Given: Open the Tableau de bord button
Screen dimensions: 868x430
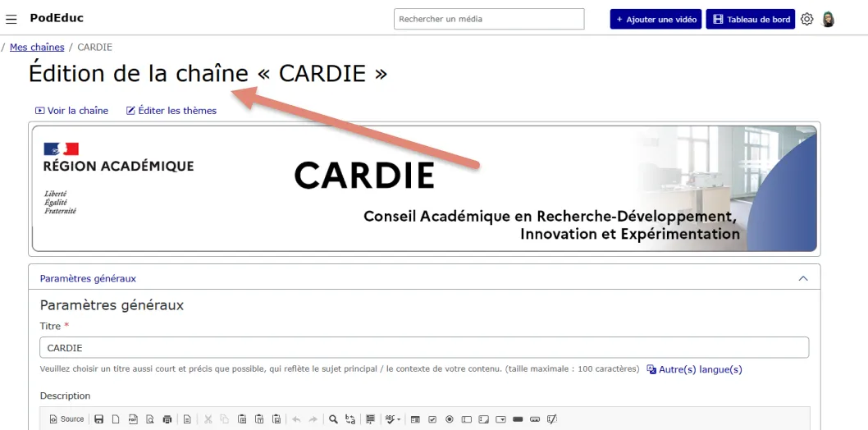Looking at the screenshot, I should (751, 20).
